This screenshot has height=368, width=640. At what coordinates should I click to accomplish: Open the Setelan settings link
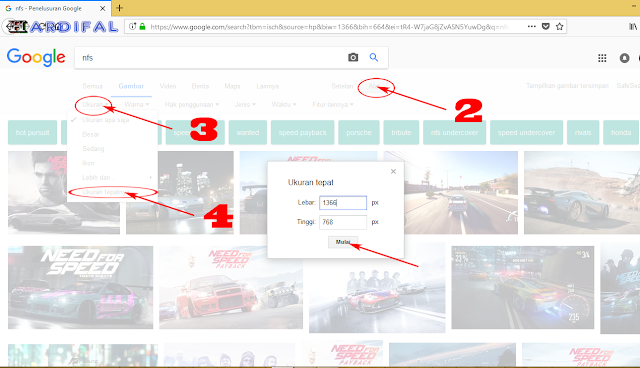click(342, 86)
